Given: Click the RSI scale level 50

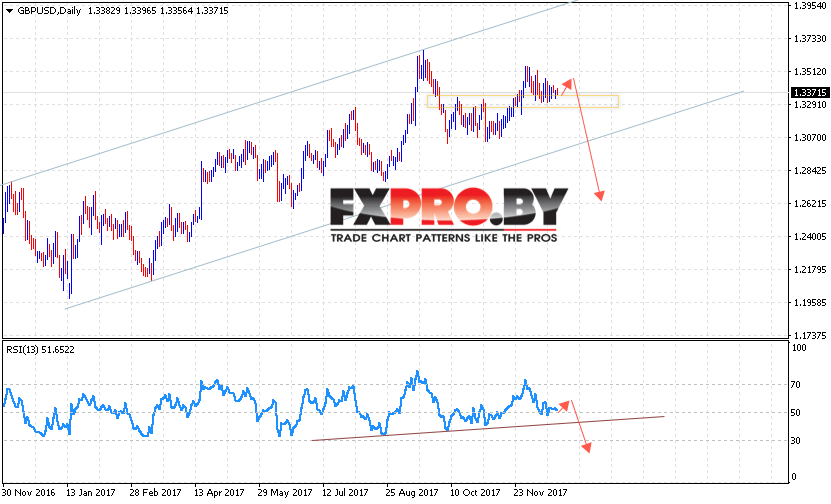Looking at the screenshot, I should 796,412.
